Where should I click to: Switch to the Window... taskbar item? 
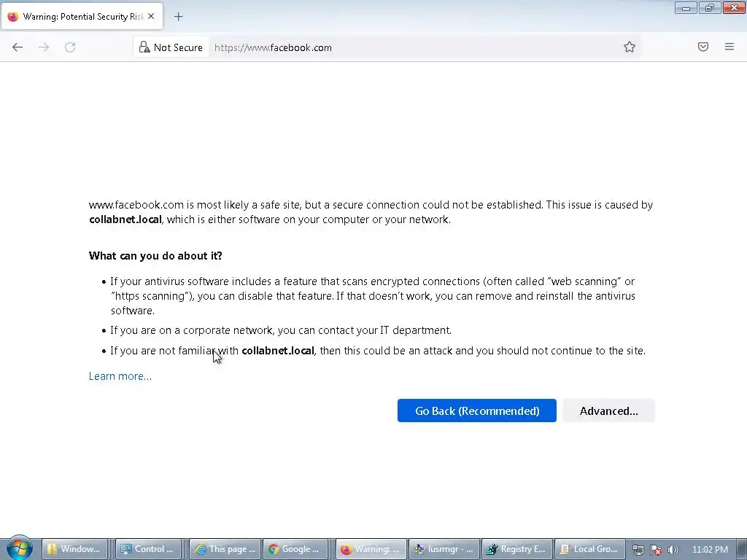click(x=74, y=549)
